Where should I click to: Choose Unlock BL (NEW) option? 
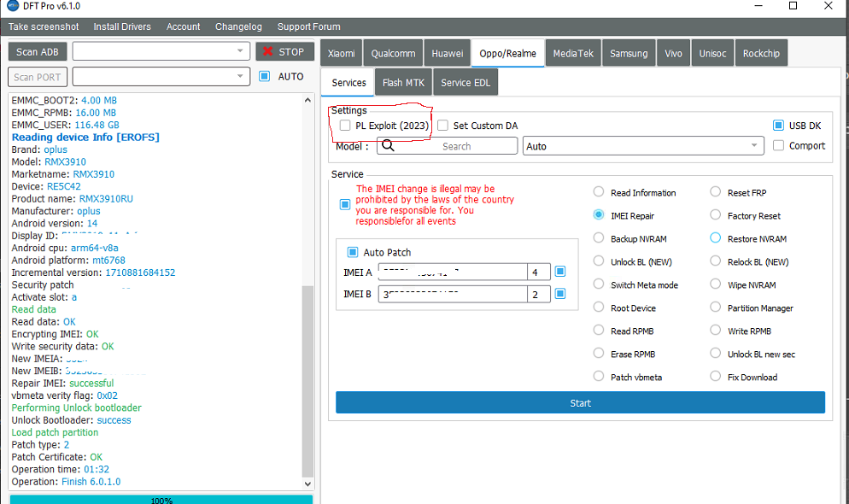click(x=598, y=261)
